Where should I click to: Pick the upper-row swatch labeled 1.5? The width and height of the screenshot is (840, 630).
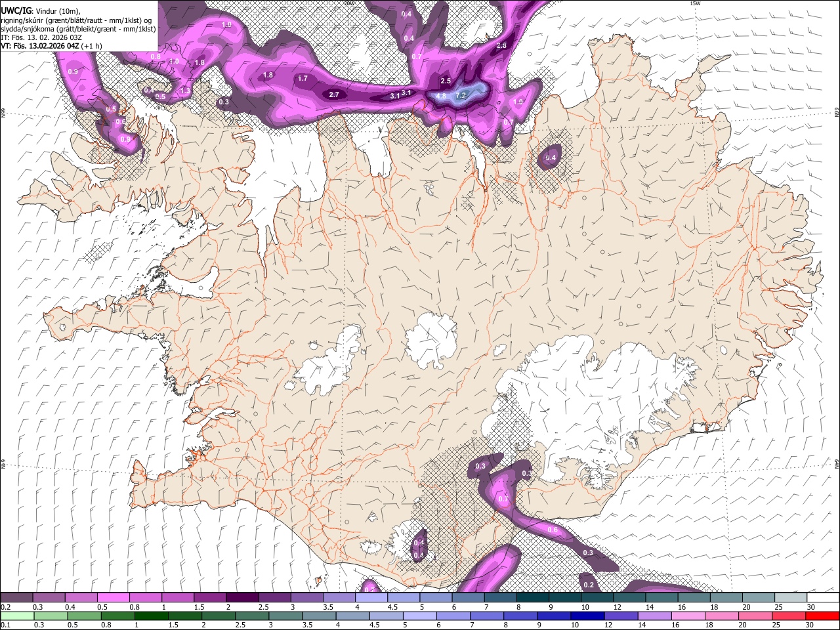(210, 597)
